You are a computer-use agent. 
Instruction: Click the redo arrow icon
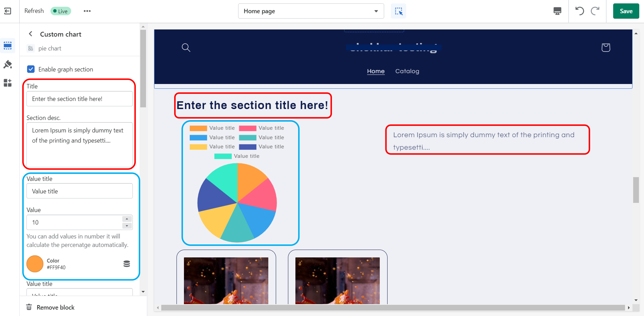pyautogui.click(x=595, y=11)
